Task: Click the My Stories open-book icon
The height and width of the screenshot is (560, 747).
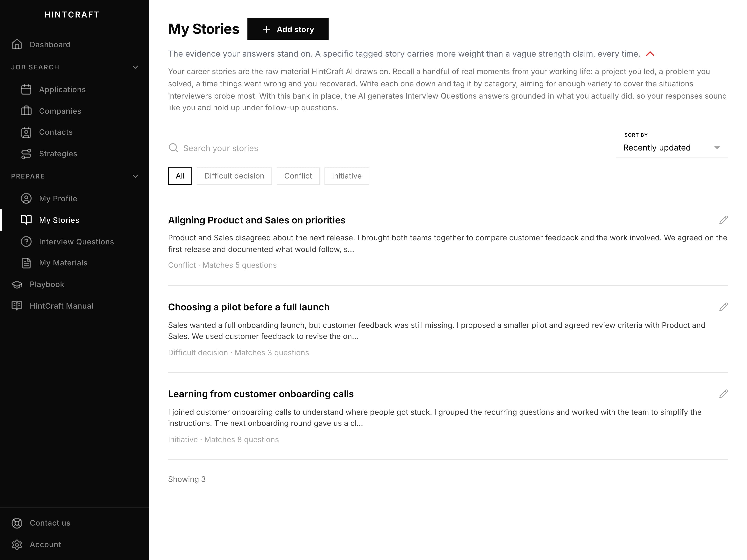Action: point(26,220)
